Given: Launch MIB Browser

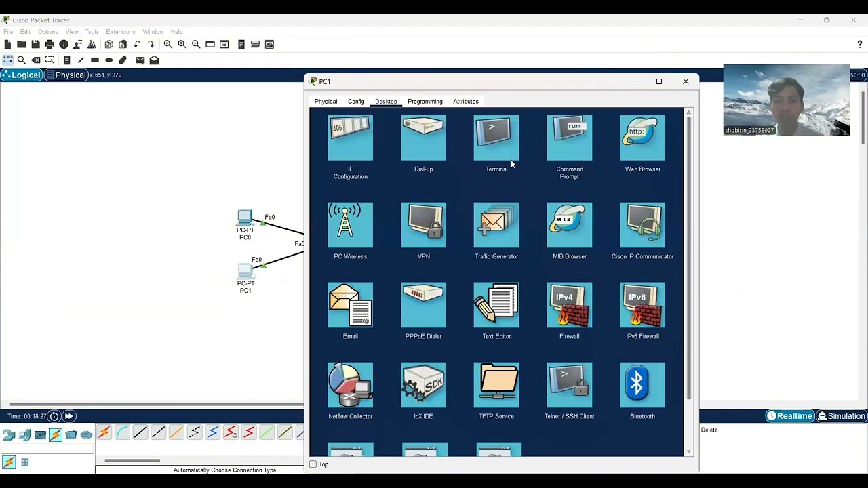Looking at the screenshot, I should coord(570,225).
